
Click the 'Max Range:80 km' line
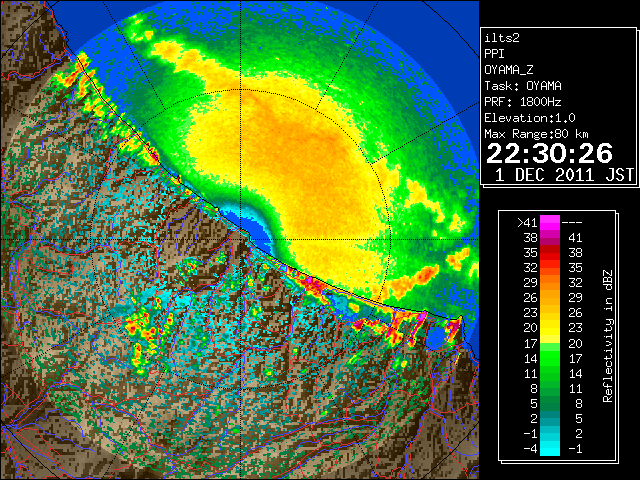pyautogui.click(x=536, y=134)
